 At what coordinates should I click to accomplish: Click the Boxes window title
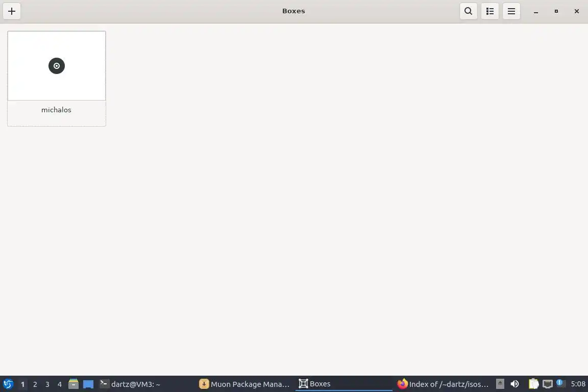pyautogui.click(x=293, y=11)
